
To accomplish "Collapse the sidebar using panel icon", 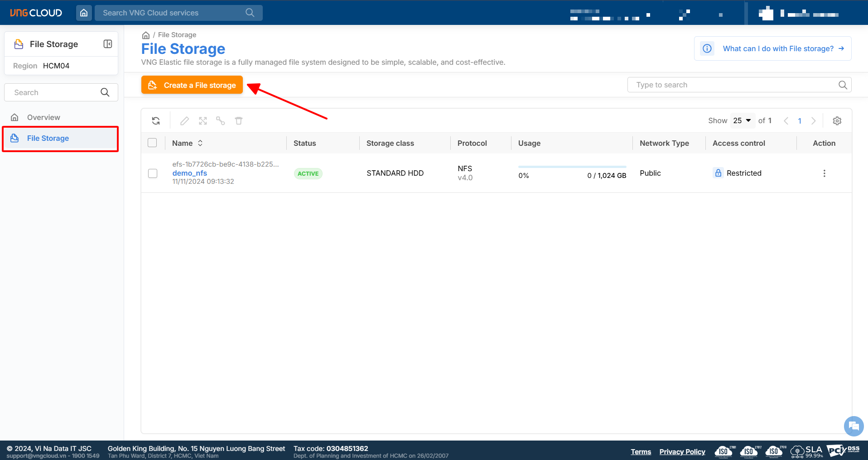I will click(108, 44).
